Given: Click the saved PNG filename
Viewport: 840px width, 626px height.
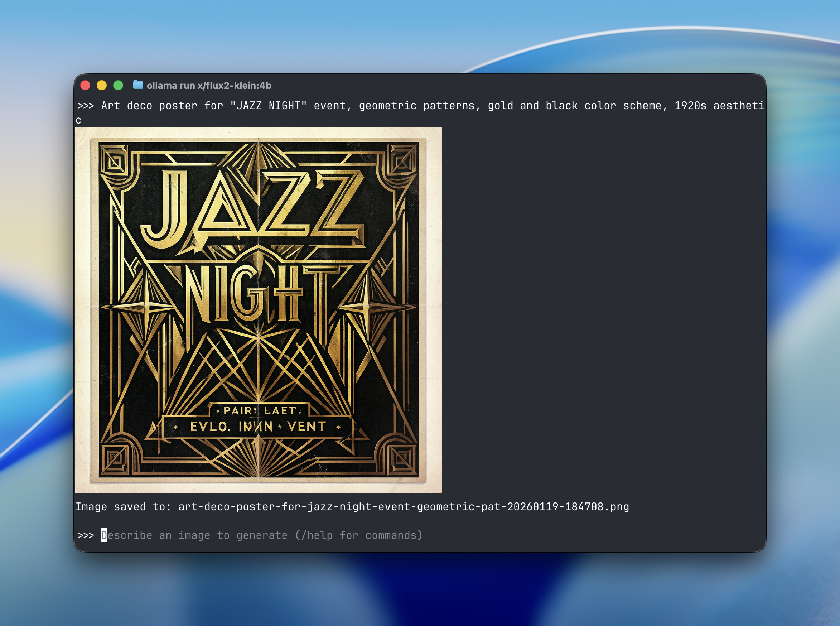Looking at the screenshot, I should (403, 507).
